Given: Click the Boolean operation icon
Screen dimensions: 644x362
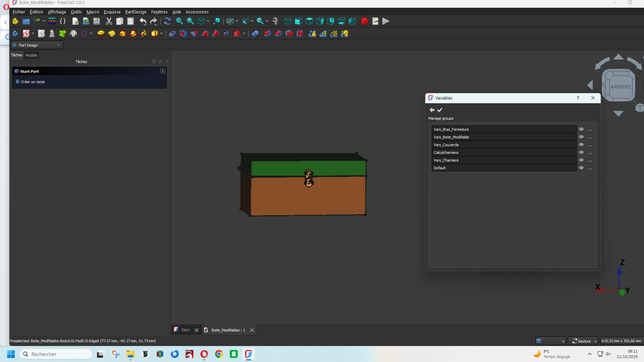Looking at the screenshot, I should click(x=255, y=34).
